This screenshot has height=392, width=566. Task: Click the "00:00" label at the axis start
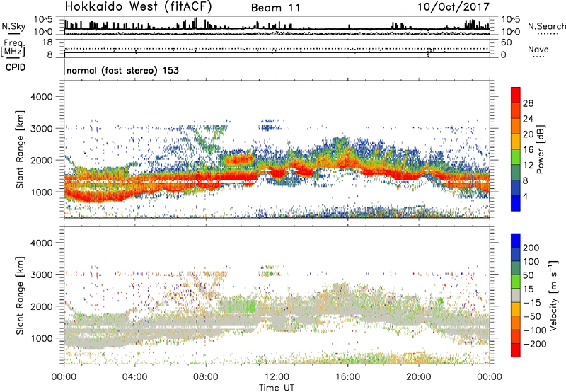(64, 377)
